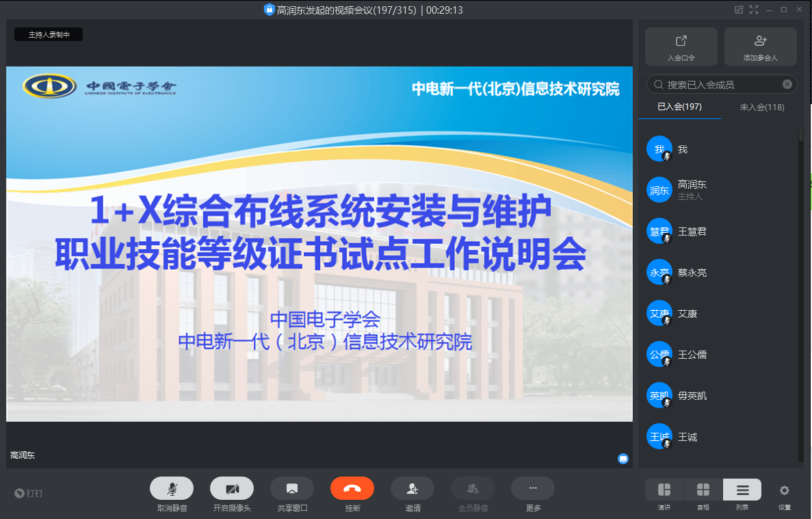Toggle fullscreen icon in the title bar
The height and width of the screenshot is (519, 812).
tap(753, 10)
